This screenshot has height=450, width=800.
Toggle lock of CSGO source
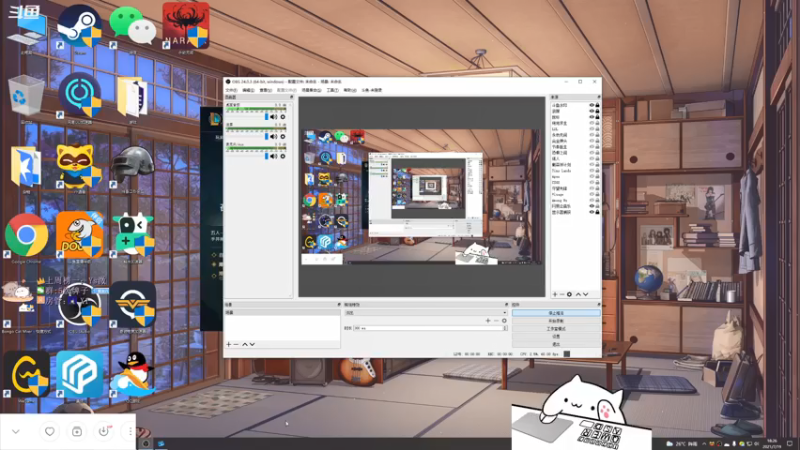point(597,182)
